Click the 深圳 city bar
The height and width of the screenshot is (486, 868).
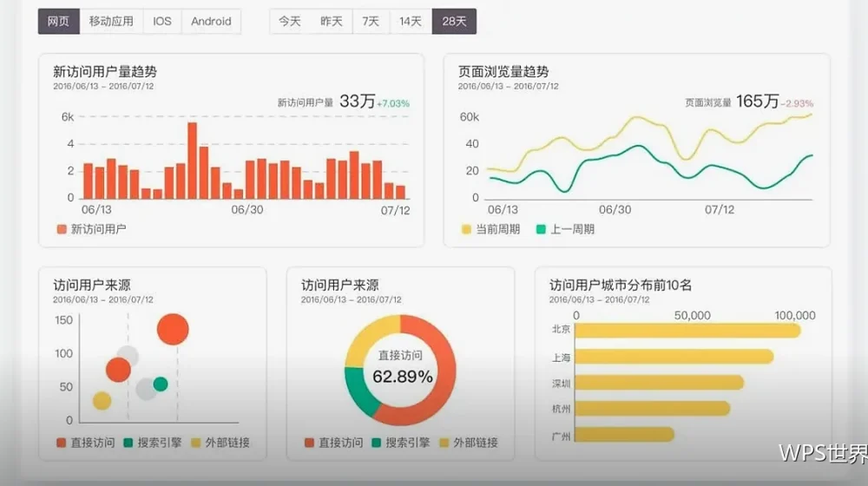pos(660,383)
